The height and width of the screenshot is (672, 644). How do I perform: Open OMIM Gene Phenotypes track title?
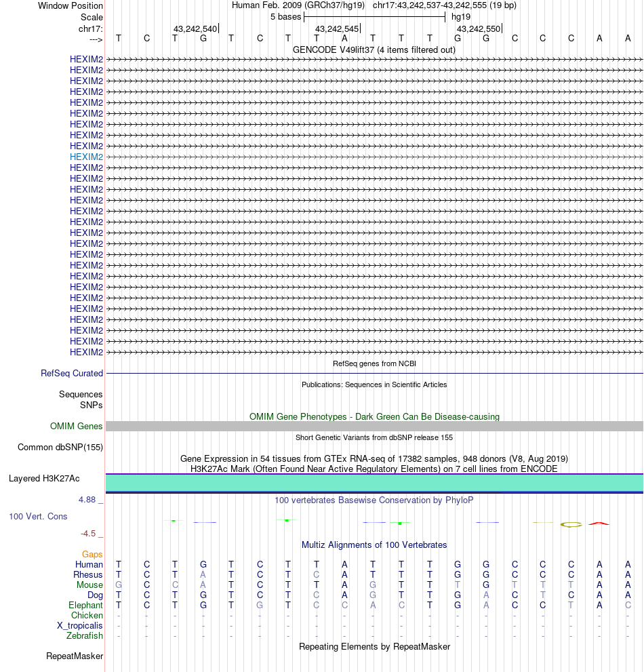click(374, 416)
